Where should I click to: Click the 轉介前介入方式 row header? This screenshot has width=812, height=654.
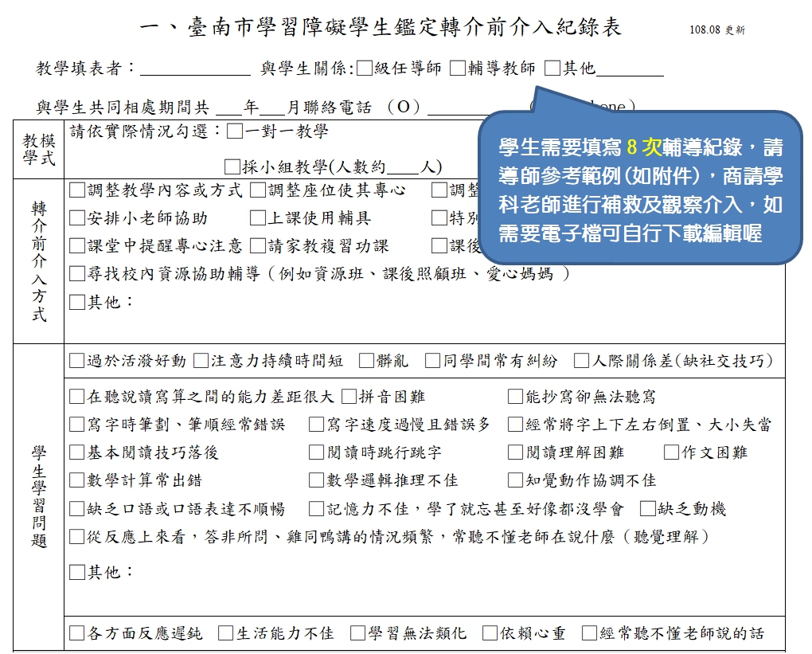tap(39, 261)
